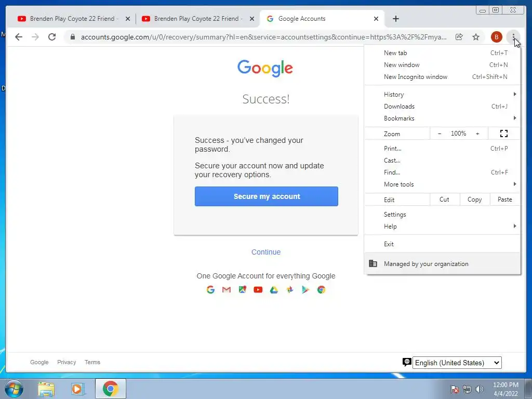Click the forward navigation arrow
This screenshot has width=532, height=399.
(x=35, y=37)
